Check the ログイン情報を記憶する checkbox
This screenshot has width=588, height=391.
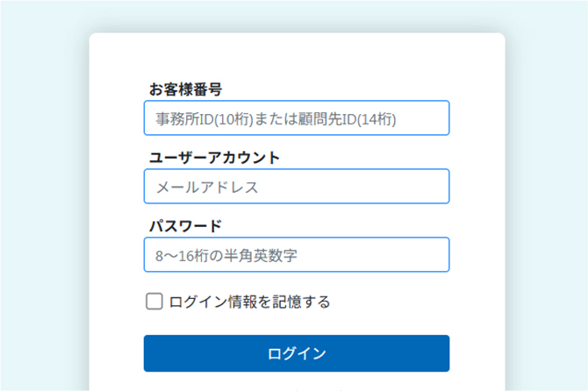(x=154, y=302)
